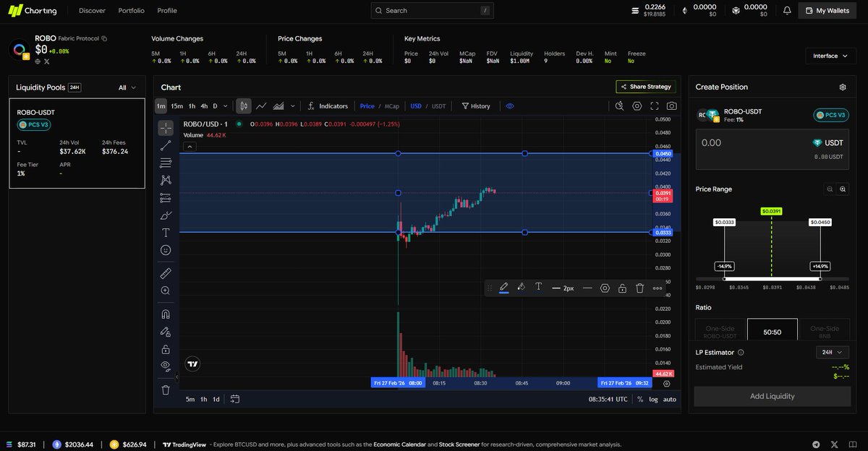Toggle magnet mode for drawings
This screenshot has width=868, height=451.
[x=166, y=314]
